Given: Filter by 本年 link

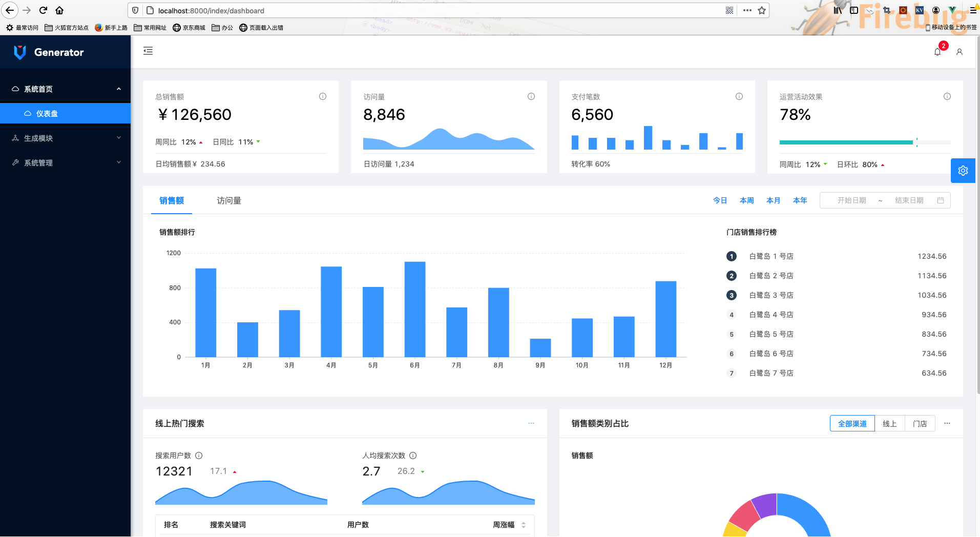Looking at the screenshot, I should point(800,200).
